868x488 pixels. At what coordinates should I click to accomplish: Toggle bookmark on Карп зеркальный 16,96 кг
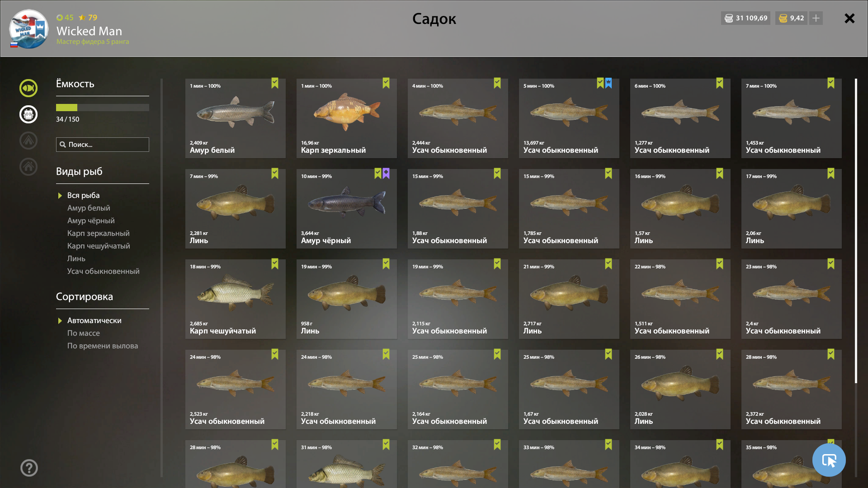(x=386, y=83)
